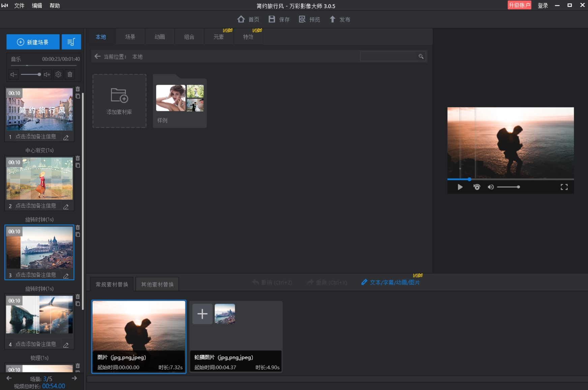The image size is (588, 390).
Task: Switch to the 组合 tab
Action: pos(189,37)
